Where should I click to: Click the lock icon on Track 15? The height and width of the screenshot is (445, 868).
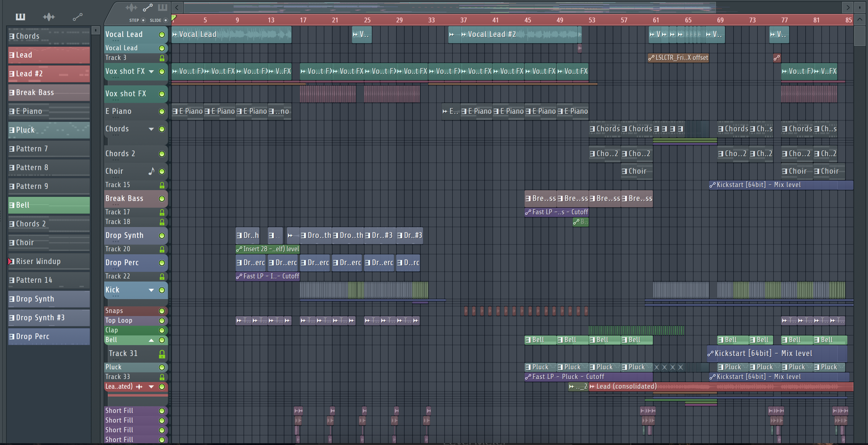[x=162, y=185]
